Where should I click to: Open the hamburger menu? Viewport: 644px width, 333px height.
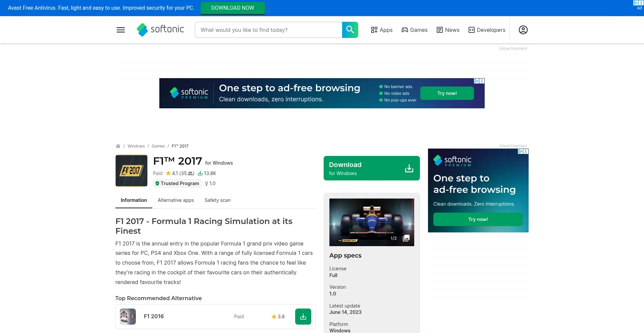121,30
